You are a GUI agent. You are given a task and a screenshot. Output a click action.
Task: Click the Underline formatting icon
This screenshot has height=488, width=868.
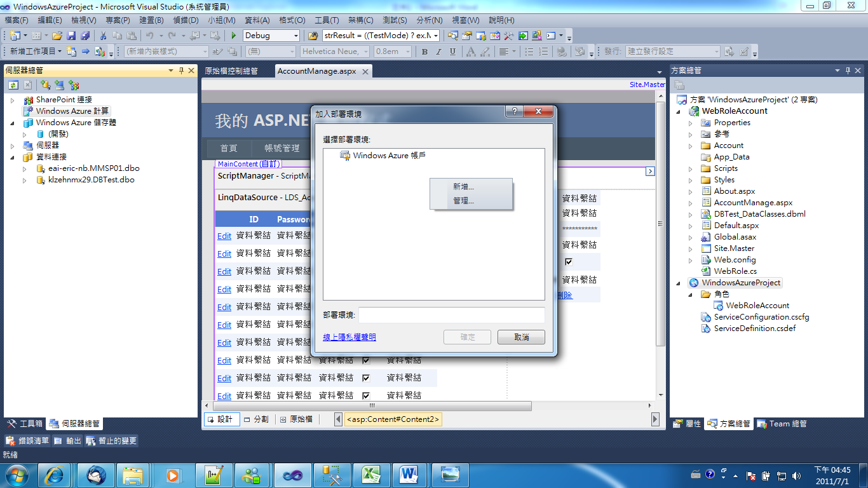(x=452, y=51)
